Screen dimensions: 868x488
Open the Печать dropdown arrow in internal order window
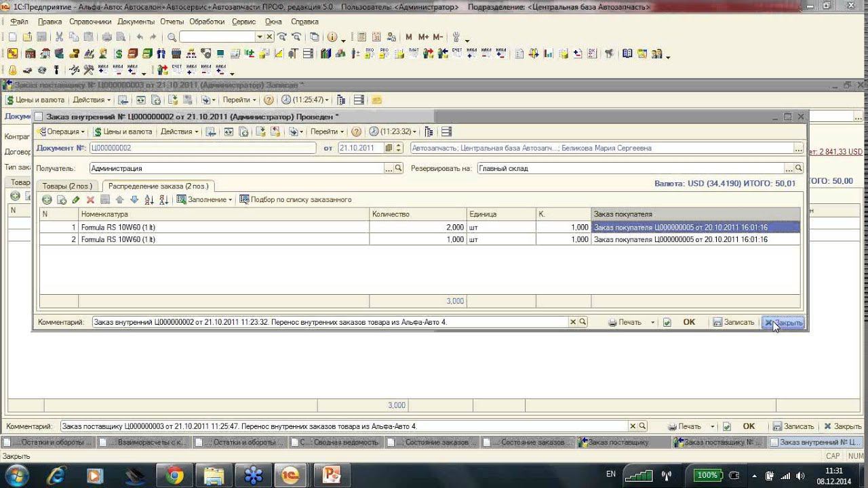click(x=653, y=323)
